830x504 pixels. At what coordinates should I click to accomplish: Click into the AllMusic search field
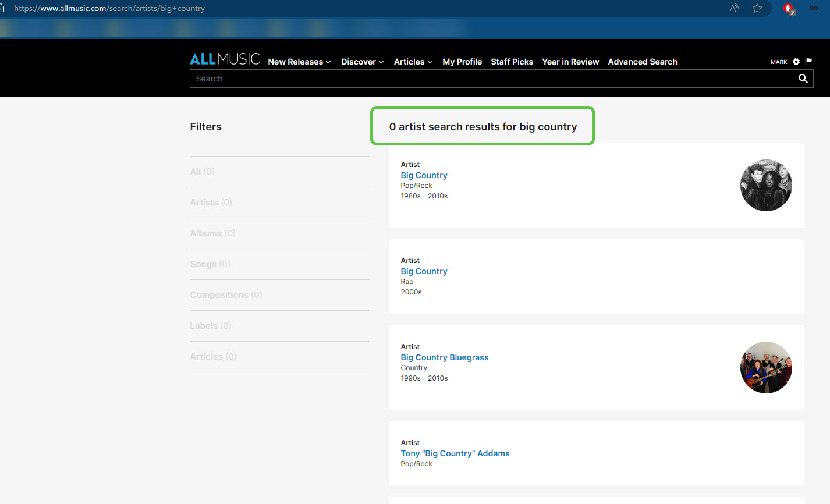(489, 79)
